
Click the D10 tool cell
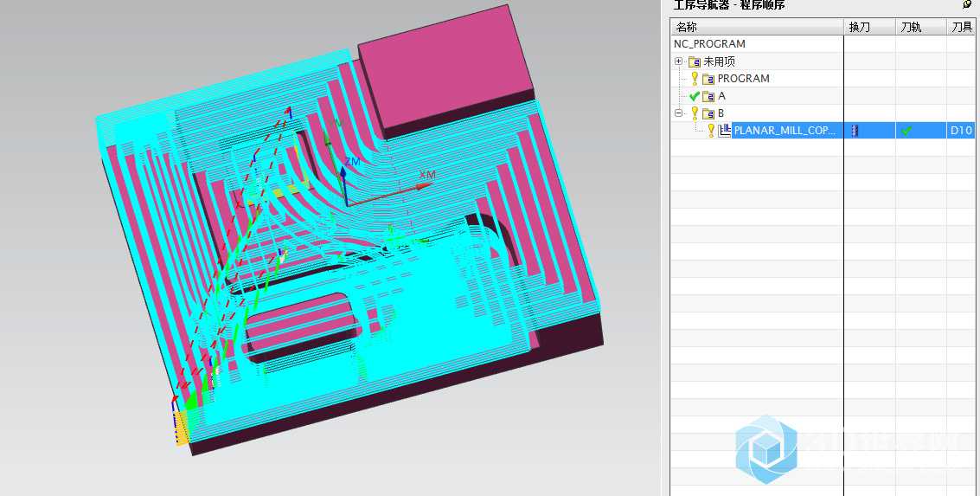point(961,131)
